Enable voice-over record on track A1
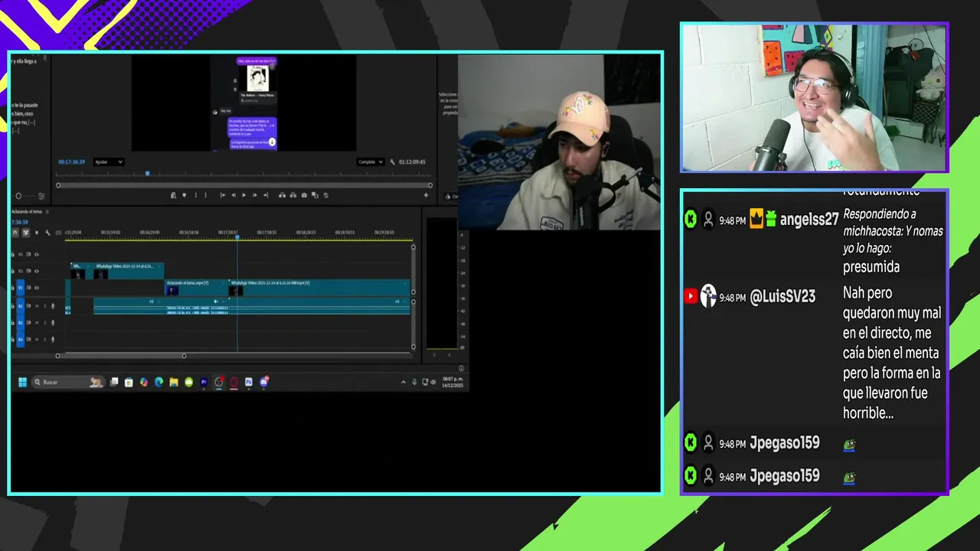Screen dimensions: 980x551 (53, 306)
